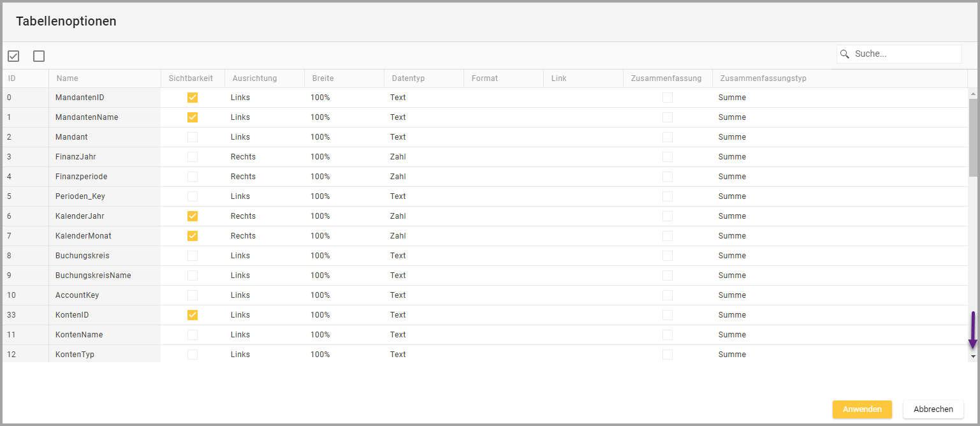Click the Sichtbarkeit column header
Screen dimensions: 980x426
coord(191,78)
